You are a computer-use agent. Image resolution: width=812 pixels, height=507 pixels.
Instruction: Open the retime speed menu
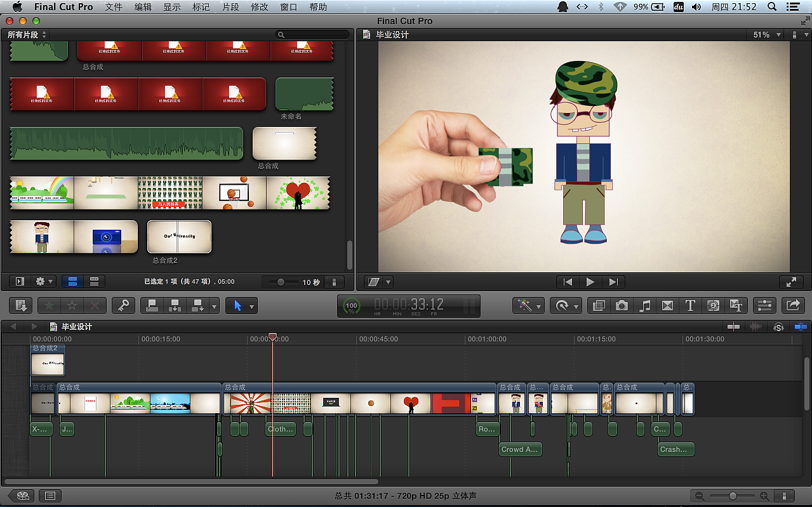566,305
